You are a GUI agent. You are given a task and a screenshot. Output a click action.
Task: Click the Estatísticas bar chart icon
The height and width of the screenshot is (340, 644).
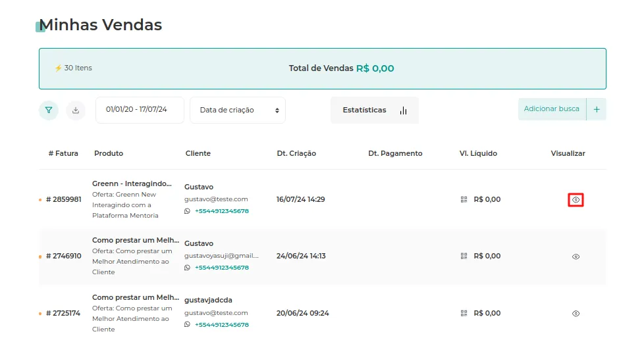point(403,110)
